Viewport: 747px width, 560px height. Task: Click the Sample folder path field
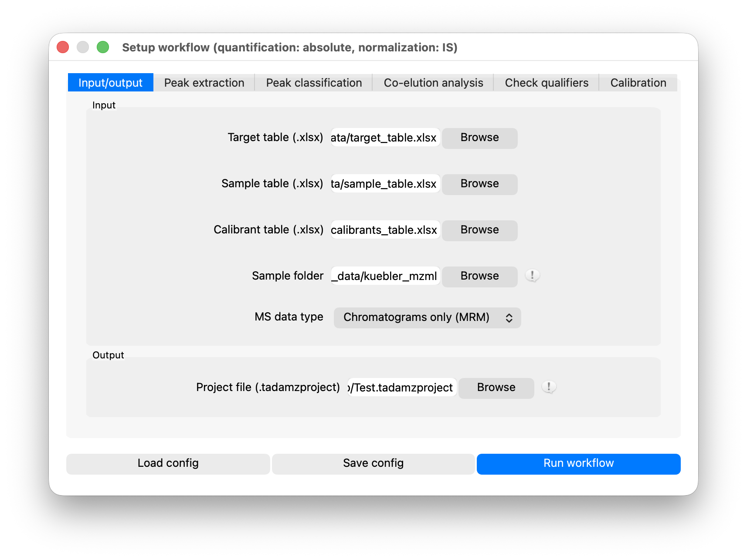click(x=385, y=276)
